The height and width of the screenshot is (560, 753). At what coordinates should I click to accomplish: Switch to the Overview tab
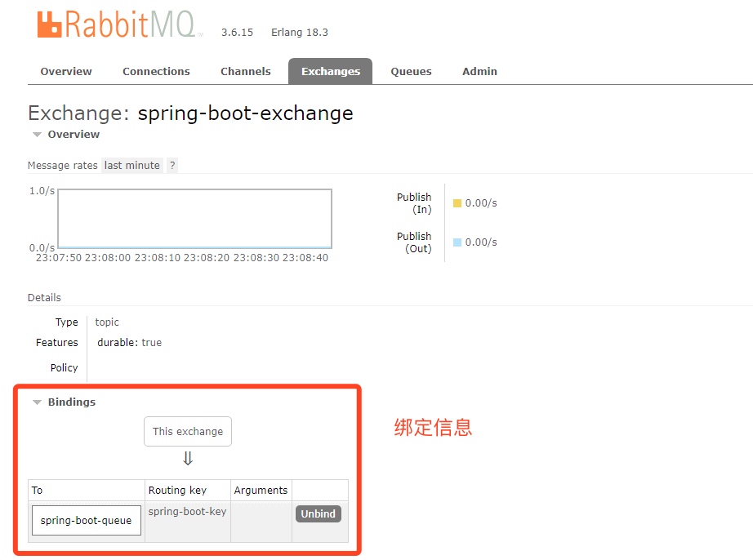click(65, 71)
